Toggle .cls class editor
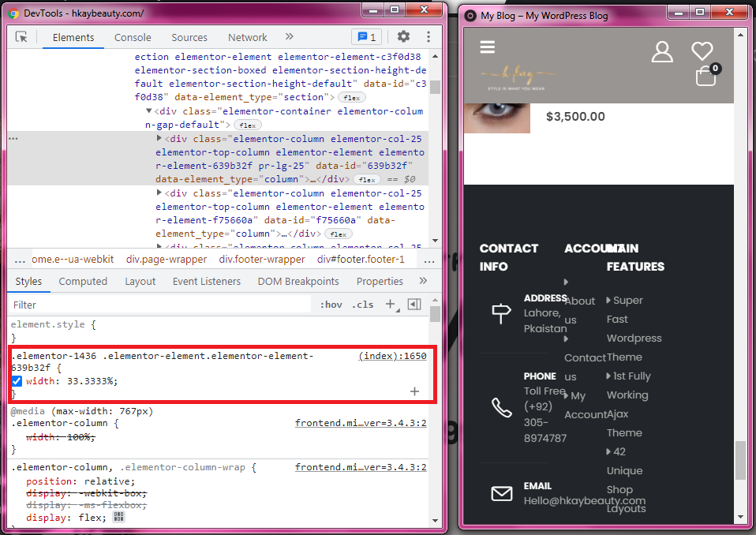The image size is (756, 535). coord(362,305)
